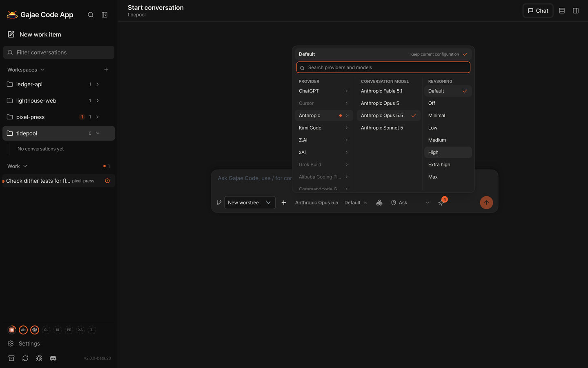Choose Anthropic Fable 5.1 model

(388, 91)
